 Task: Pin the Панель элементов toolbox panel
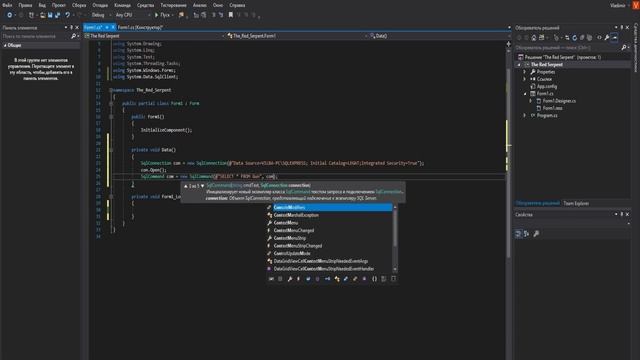coord(71,27)
